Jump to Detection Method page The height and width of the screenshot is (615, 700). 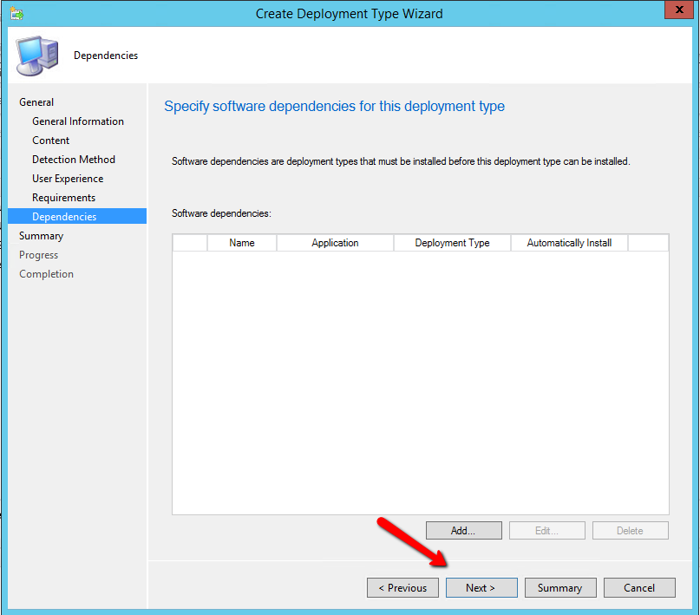(74, 160)
